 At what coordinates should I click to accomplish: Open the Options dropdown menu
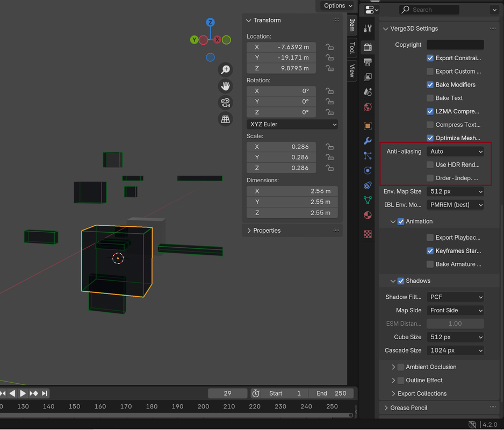click(x=338, y=5)
